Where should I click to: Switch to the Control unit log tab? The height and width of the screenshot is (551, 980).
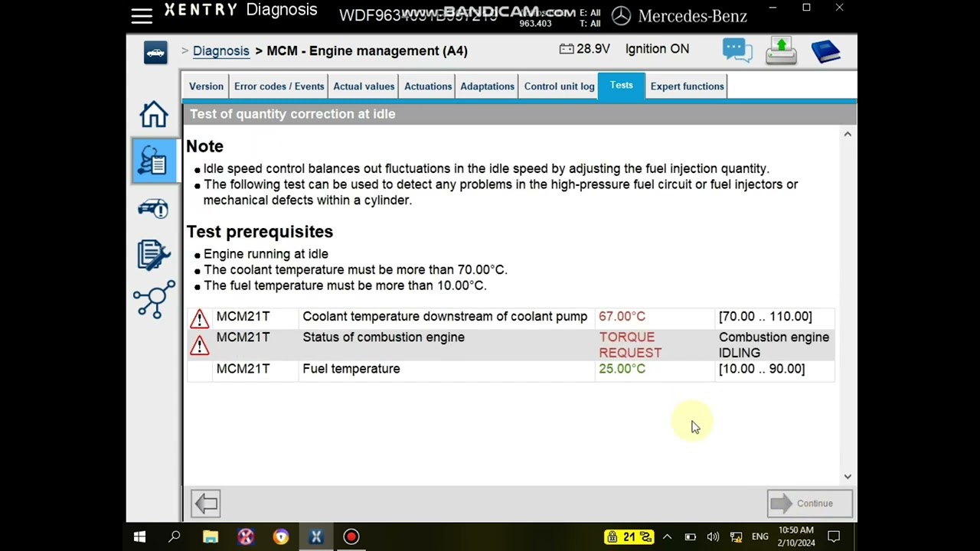pos(559,86)
